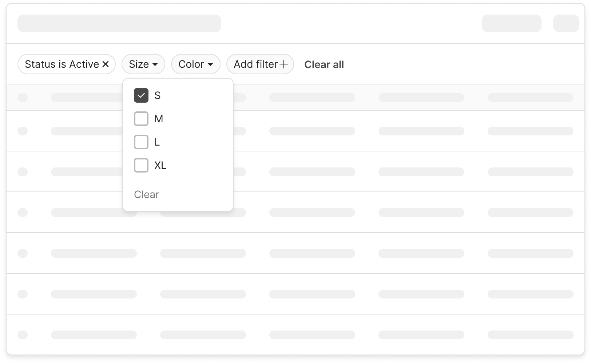Click the last column header placeholder
This screenshot has height=364, width=591.
530,98
